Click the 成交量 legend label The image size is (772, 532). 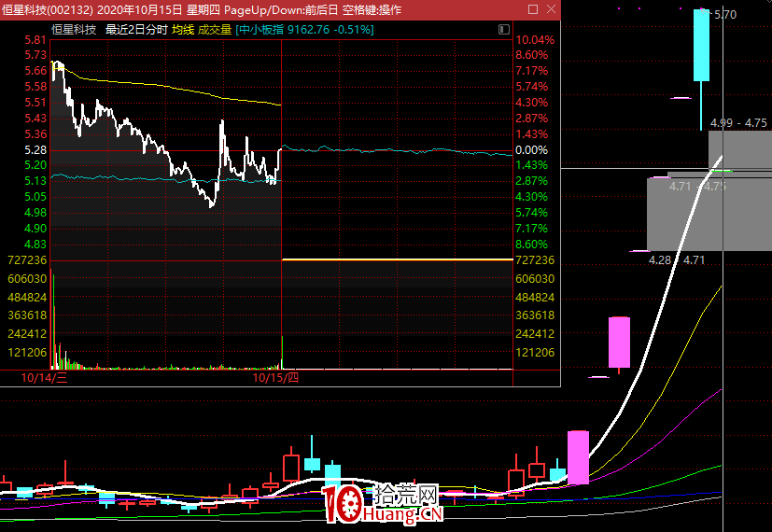(215, 30)
